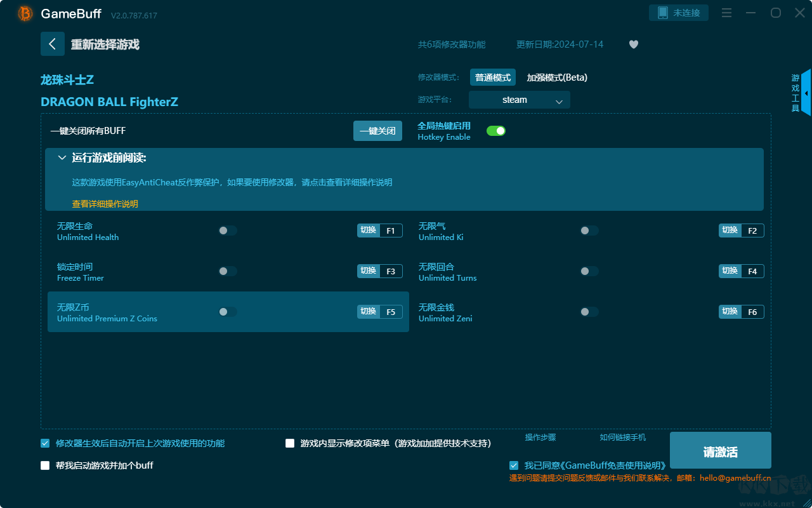Favorite this trainer via the heart icon
This screenshot has height=508, width=812.
tap(633, 44)
